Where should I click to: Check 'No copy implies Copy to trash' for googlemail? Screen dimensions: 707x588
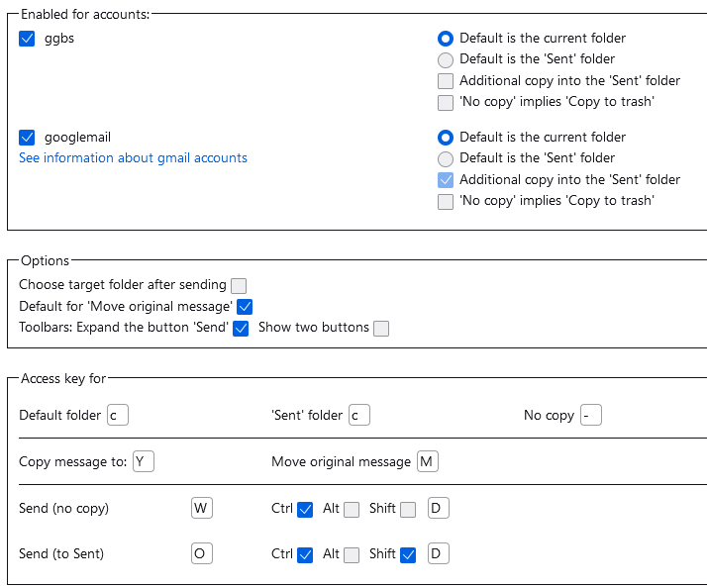446,201
